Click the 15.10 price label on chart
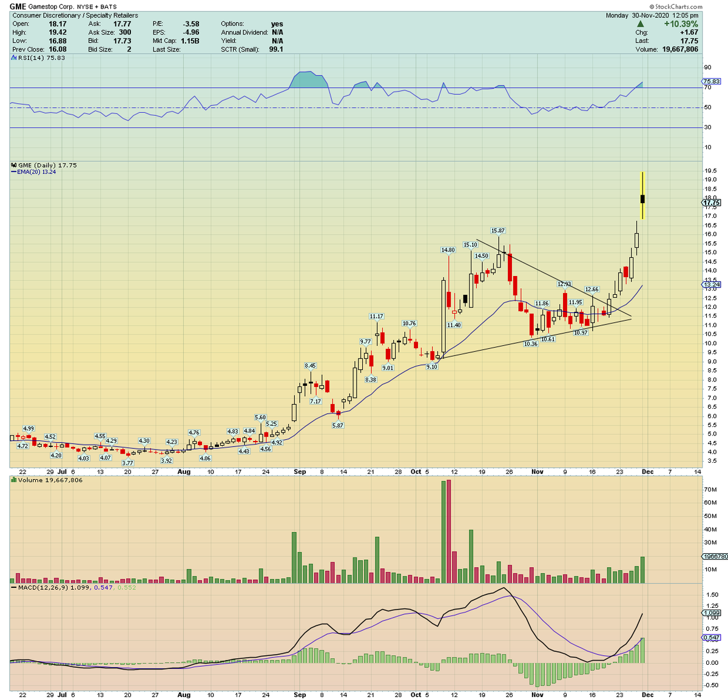The height and width of the screenshot is (700, 728). [x=470, y=244]
